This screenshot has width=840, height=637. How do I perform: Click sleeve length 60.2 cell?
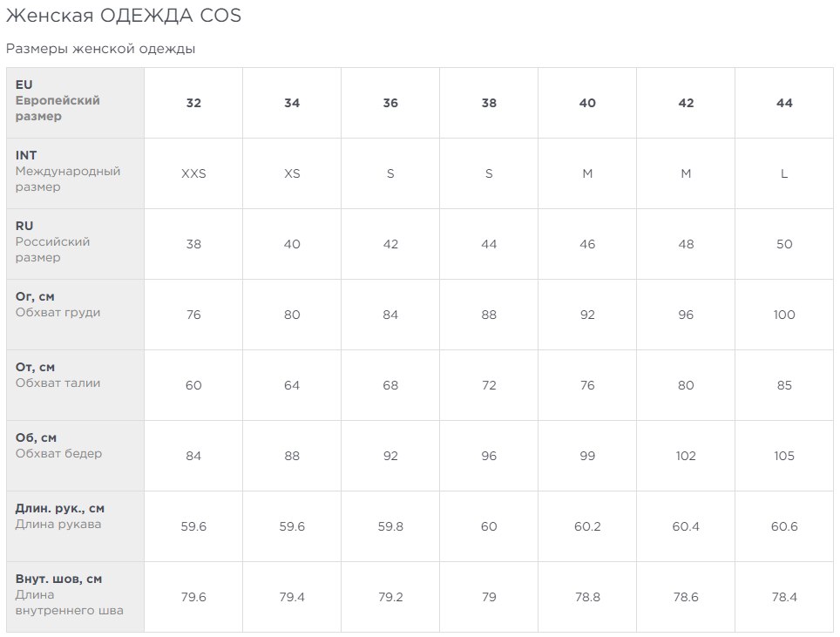pyautogui.click(x=587, y=526)
